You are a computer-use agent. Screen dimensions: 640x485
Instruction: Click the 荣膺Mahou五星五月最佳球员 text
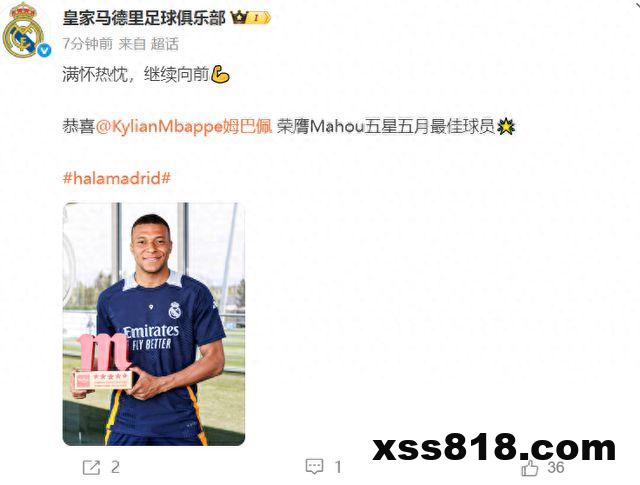[386, 127]
